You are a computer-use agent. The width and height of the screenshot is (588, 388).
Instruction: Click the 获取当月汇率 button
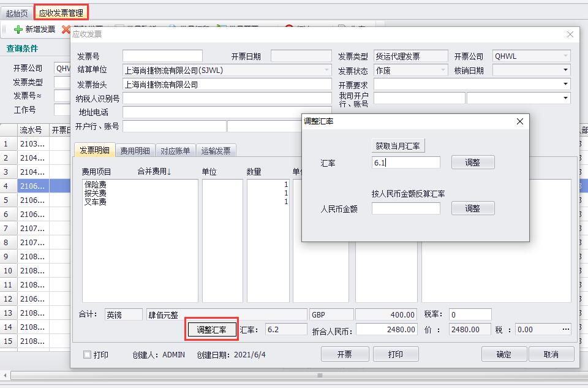click(x=398, y=146)
